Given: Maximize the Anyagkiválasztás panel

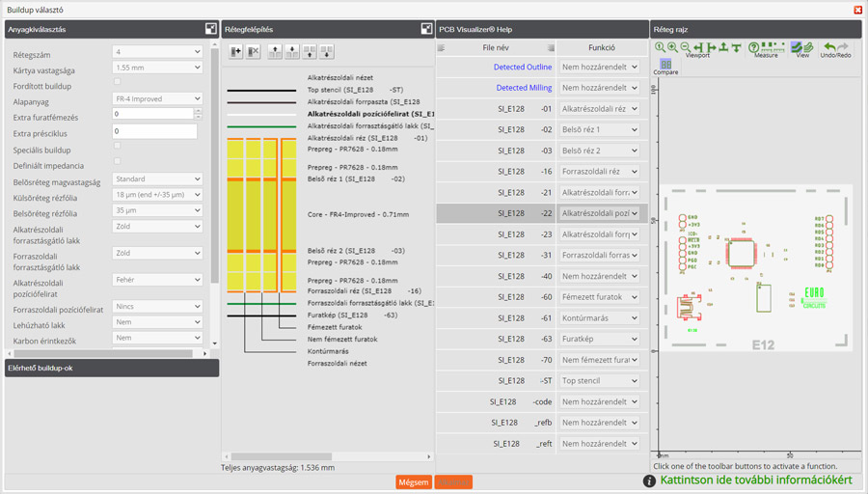Looking at the screenshot, I should pos(211,29).
